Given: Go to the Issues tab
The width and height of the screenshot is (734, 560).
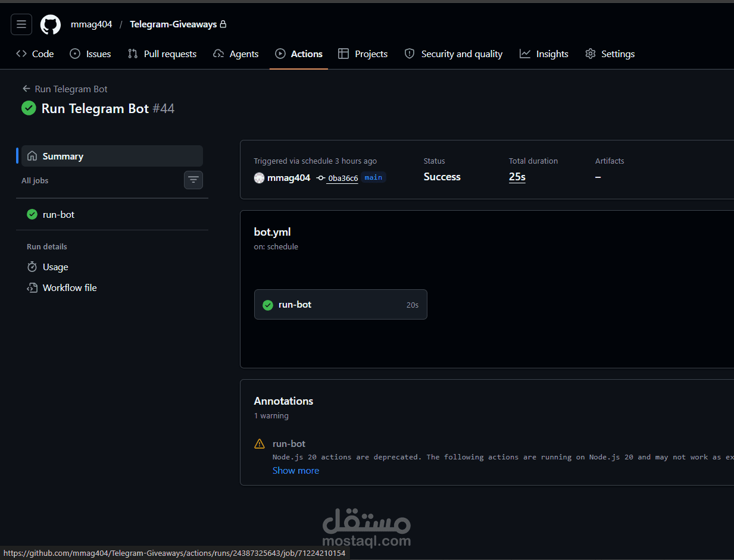Looking at the screenshot, I should click(x=90, y=54).
